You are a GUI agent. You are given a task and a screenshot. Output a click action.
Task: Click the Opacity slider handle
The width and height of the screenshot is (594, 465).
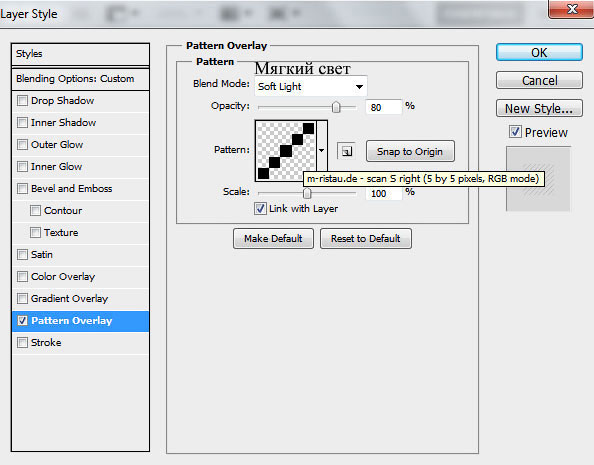pos(336,108)
